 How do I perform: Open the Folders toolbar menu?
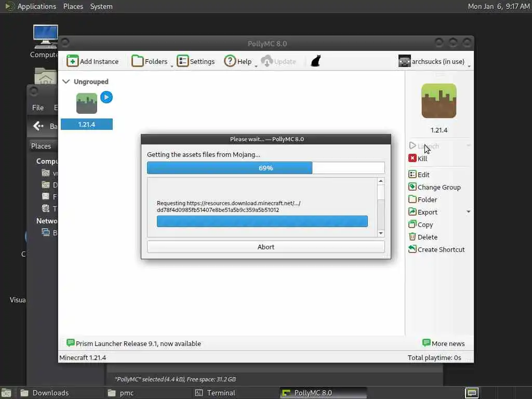coord(152,61)
